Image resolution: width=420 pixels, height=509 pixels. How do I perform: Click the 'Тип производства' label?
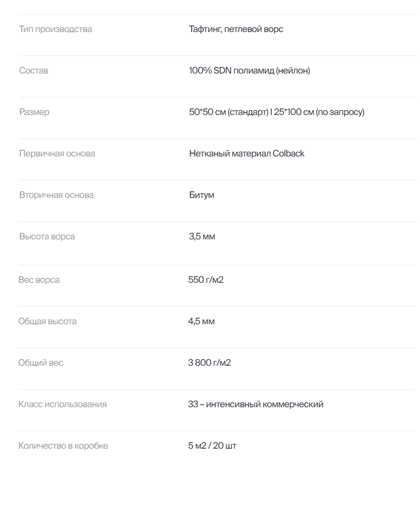tap(56, 30)
